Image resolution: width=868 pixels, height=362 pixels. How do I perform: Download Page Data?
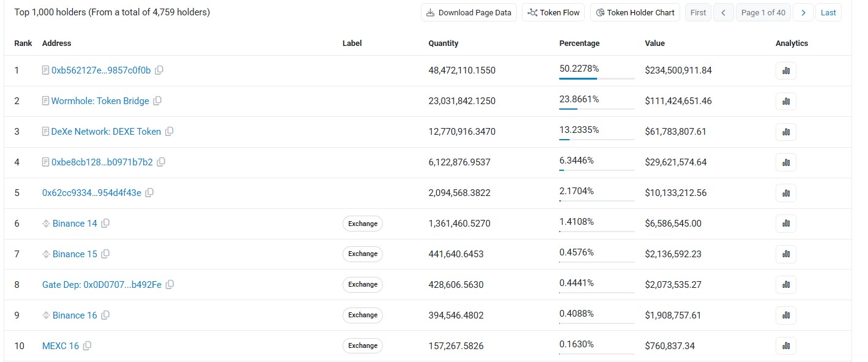[x=469, y=12]
